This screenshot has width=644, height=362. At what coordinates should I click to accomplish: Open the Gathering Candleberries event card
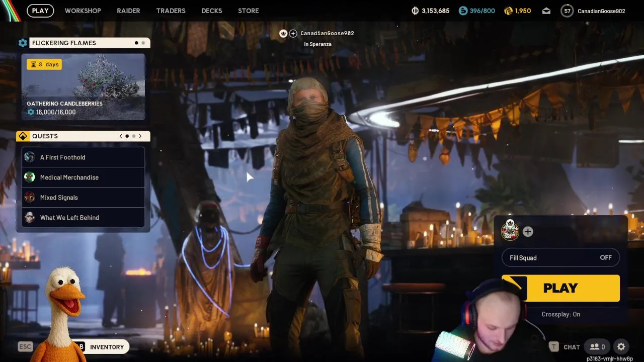(x=83, y=87)
